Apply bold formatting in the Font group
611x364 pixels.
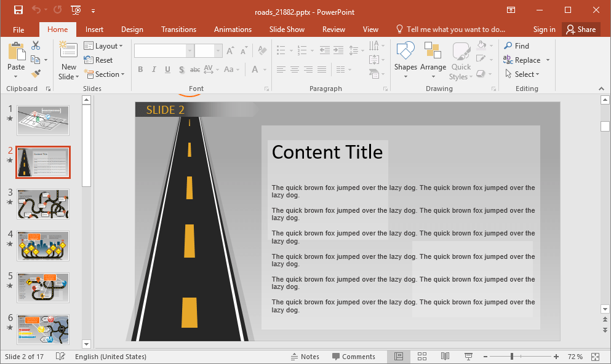click(140, 69)
